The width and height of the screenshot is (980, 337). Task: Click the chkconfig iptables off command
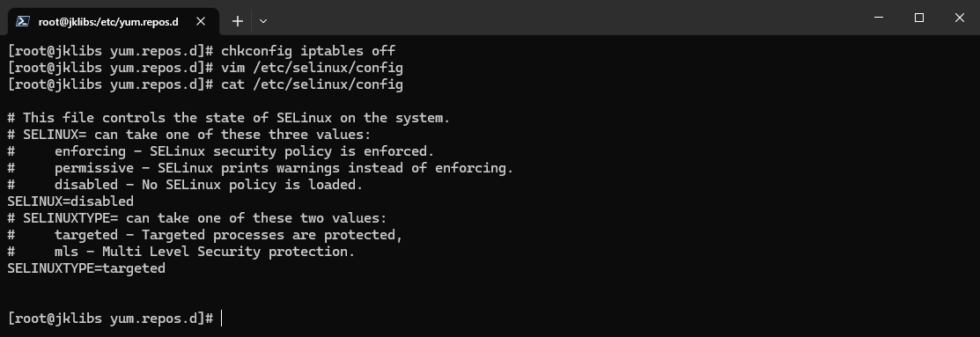pos(308,51)
